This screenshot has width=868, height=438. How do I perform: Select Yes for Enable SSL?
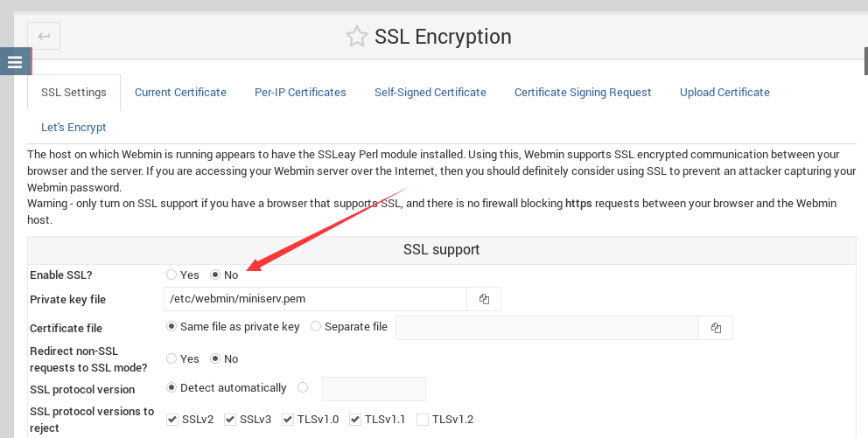(x=171, y=275)
